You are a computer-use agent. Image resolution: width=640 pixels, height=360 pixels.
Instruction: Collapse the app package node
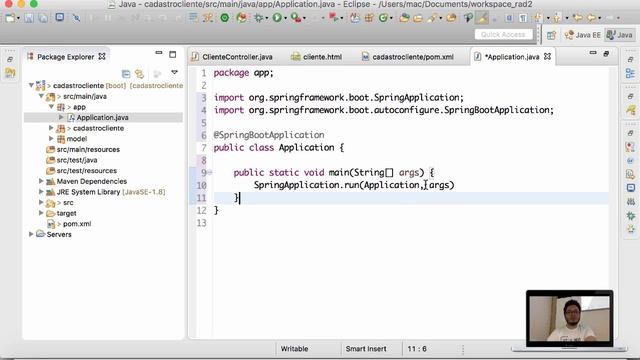coord(51,107)
